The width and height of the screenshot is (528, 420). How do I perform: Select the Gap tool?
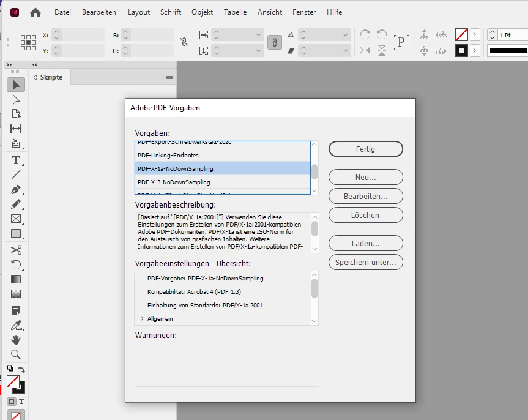pos(16,129)
